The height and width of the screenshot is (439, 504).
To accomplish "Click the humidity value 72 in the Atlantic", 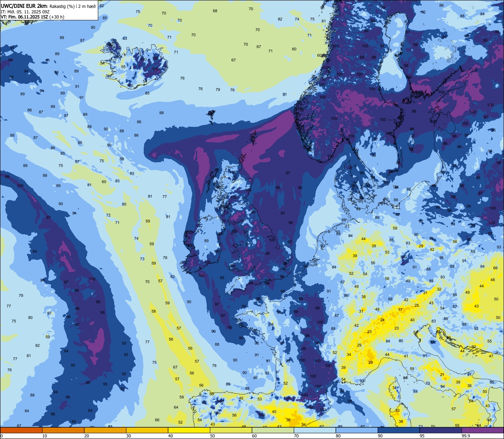I will pos(108,215).
